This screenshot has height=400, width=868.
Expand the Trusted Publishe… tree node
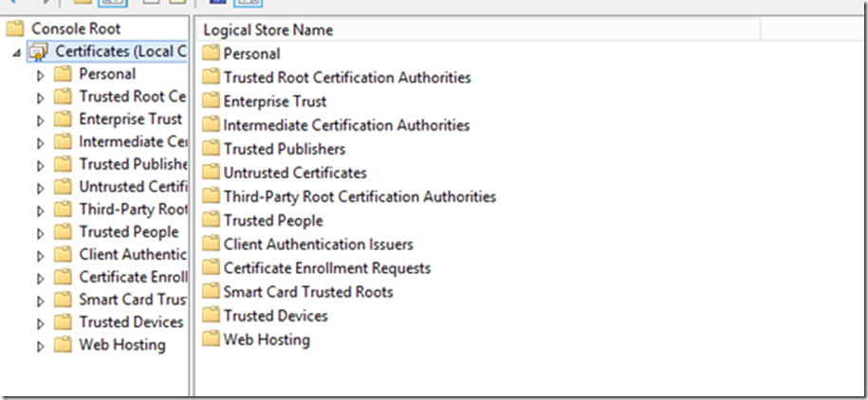click(40, 166)
